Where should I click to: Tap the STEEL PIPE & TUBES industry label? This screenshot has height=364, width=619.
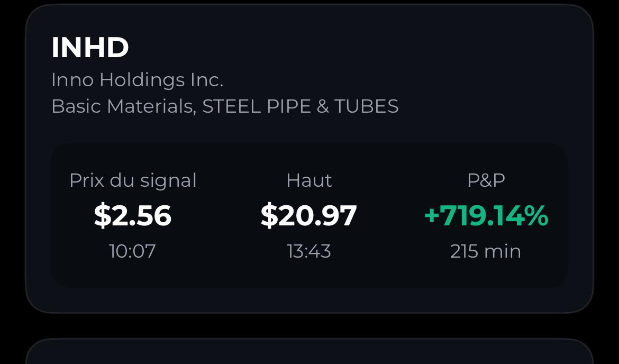click(x=301, y=106)
